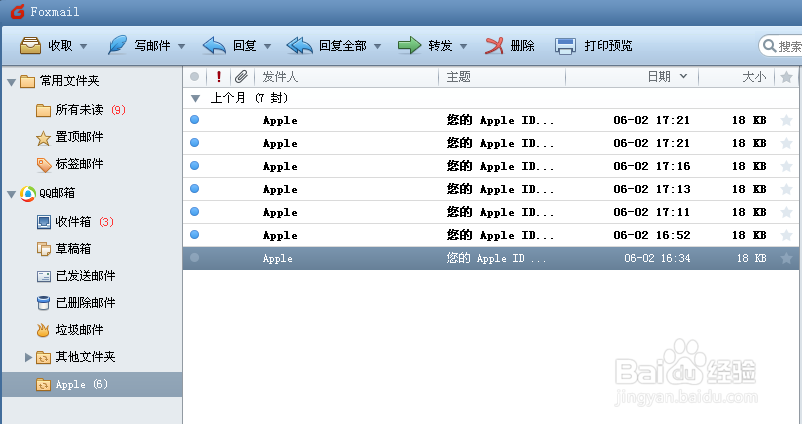
Task: Star the Apple email dated 06-02 16:52
Action: click(x=787, y=235)
